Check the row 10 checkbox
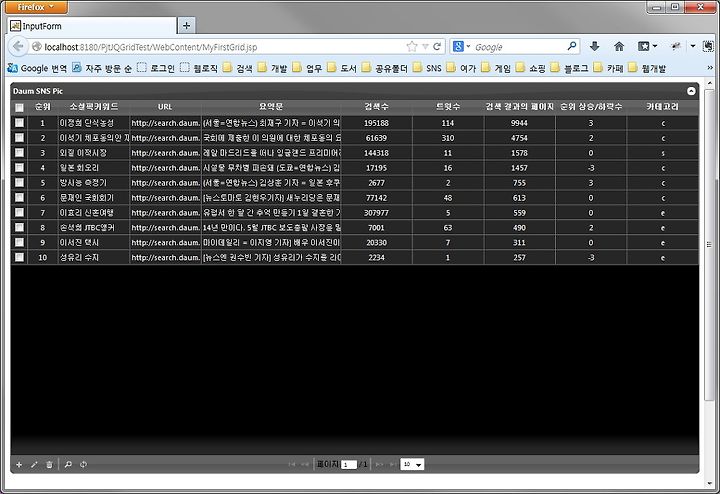 pyautogui.click(x=19, y=257)
